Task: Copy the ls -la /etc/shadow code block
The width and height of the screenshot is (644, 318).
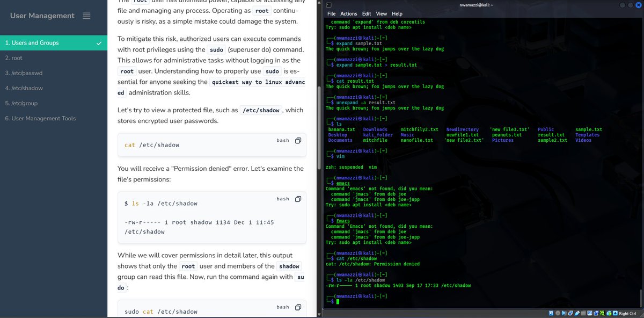Action: (298, 199)
